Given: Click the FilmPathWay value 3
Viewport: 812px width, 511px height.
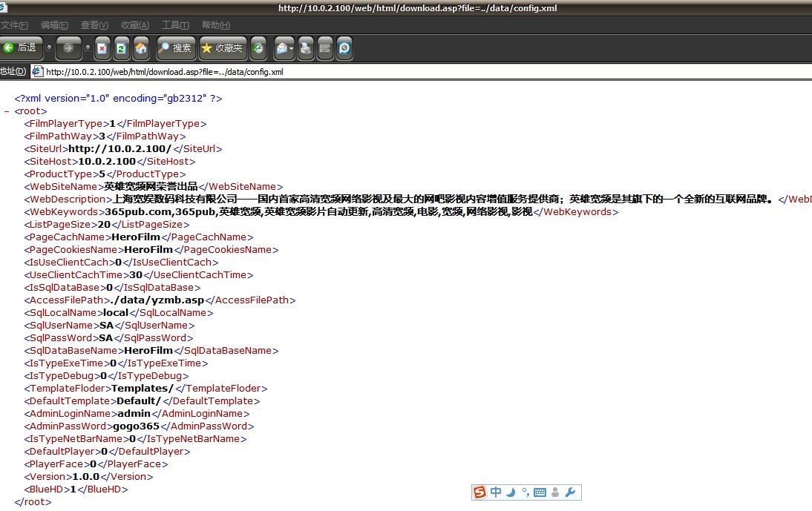Looking at the screenshot, I should point(102,136).
